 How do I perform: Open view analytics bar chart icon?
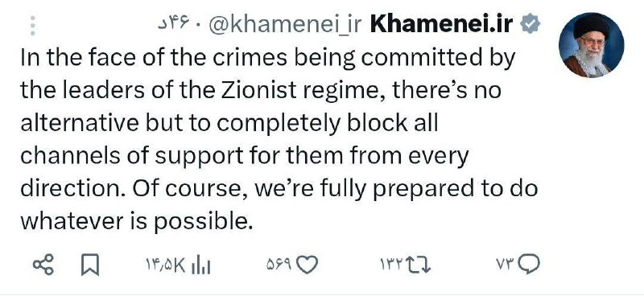(201, 265)
